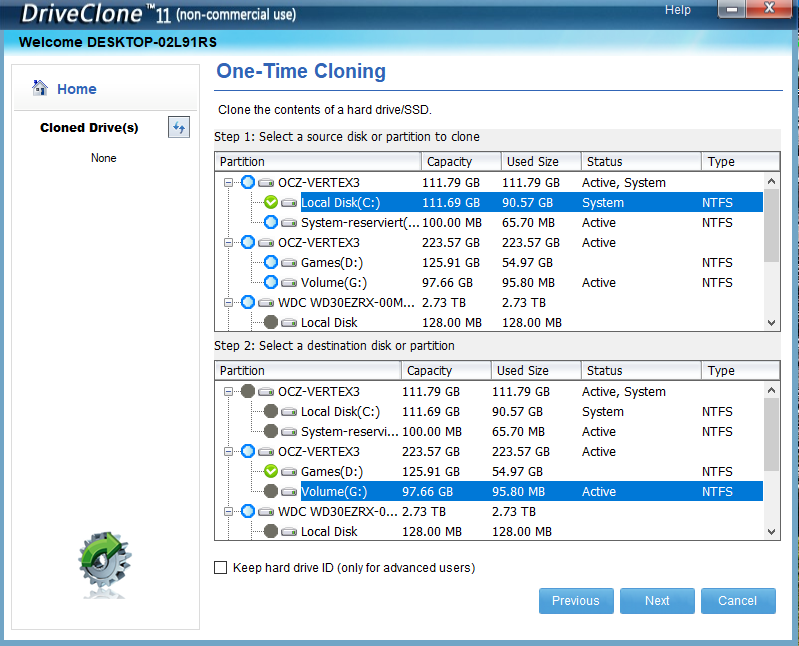Screen dimensions: 799x646
Task: Enable Keep hard drive ID checkbox
Action: [x=221, y=568]
